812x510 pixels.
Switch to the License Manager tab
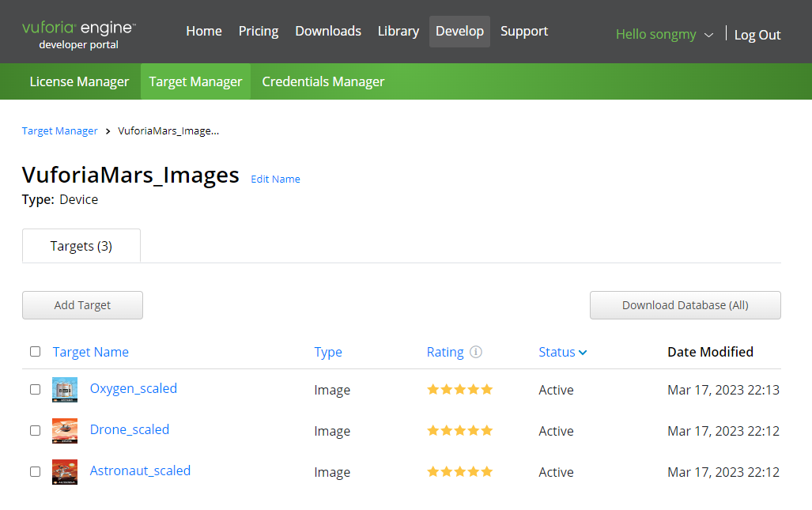79,81
